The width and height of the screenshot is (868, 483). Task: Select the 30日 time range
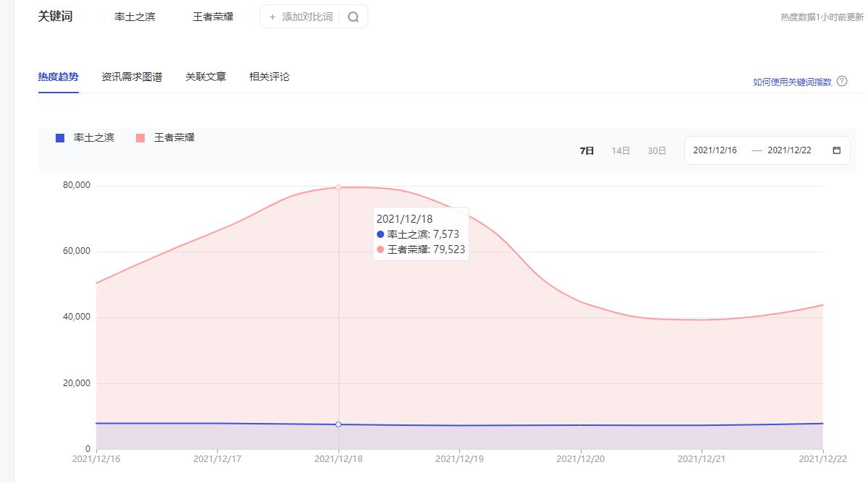point(657,150)
